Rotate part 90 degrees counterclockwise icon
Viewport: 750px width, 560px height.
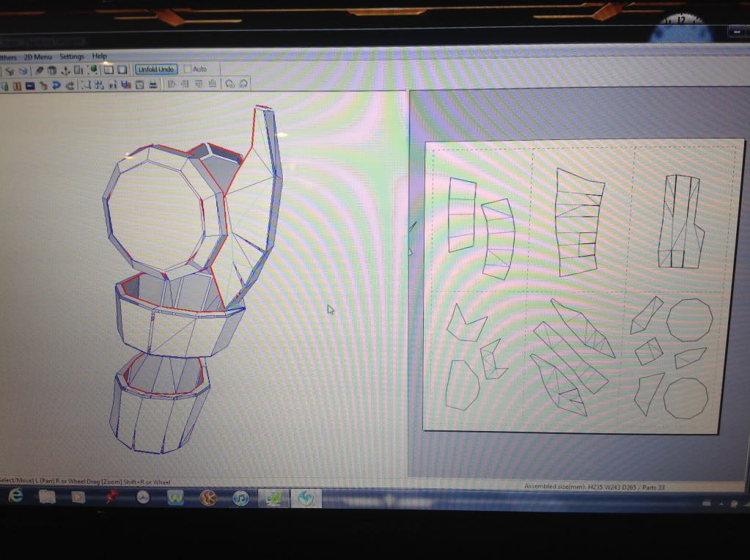pos(229,84)
